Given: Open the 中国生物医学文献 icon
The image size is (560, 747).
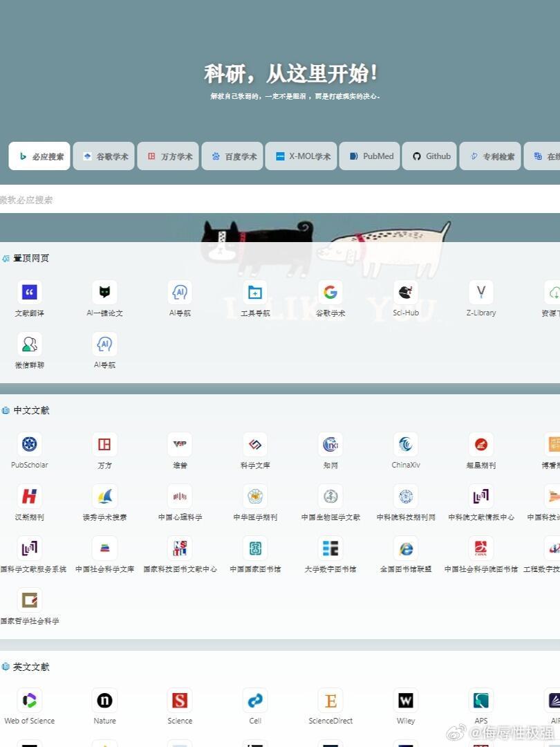Looking at the screenshot, I should click(330, 496).
